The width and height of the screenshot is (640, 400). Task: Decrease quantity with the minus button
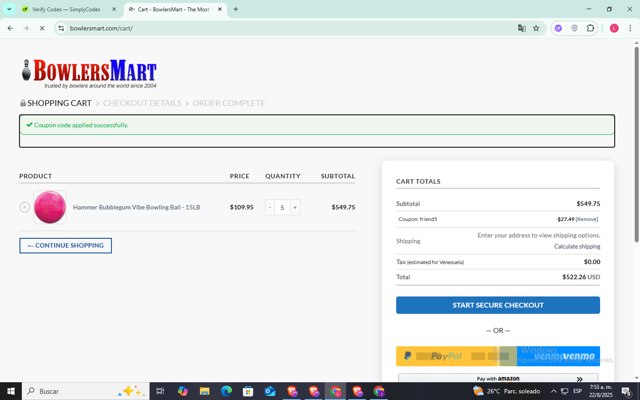pyautogui.click(x=269, y=207)
